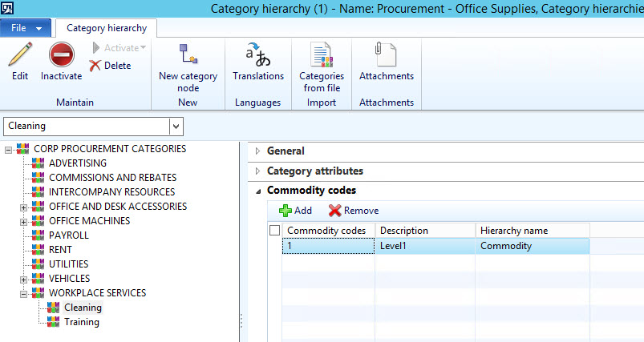Screen dimensions: 644x342
Task: Switch to the Category hierarchy tab
Action: pos(107,28)
